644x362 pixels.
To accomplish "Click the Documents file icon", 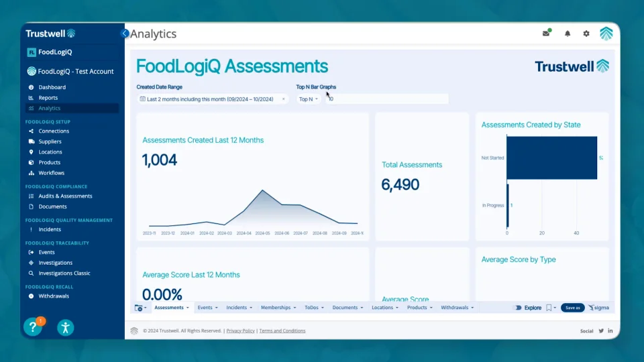I will coord(31,207).
